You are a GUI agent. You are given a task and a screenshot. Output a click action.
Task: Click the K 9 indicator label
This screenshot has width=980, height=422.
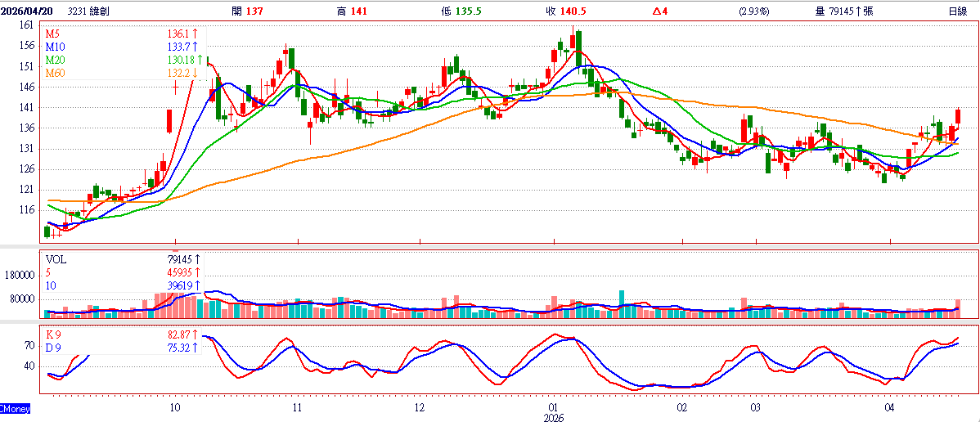coord(53,335)
